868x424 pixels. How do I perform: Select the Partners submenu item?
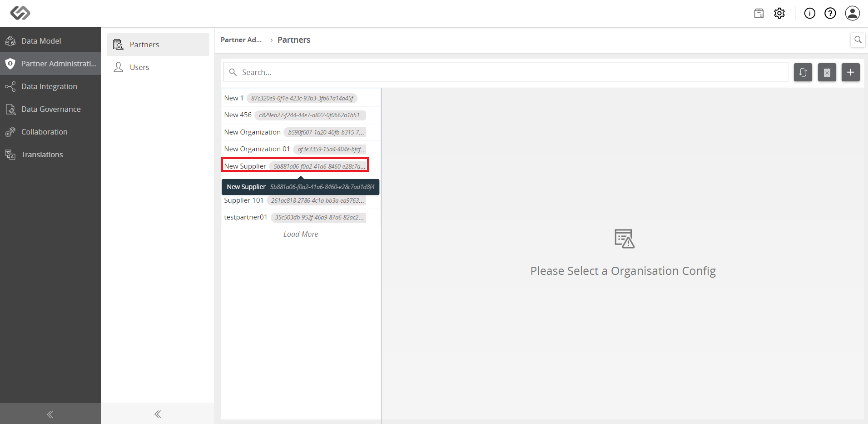click(158, 45)
